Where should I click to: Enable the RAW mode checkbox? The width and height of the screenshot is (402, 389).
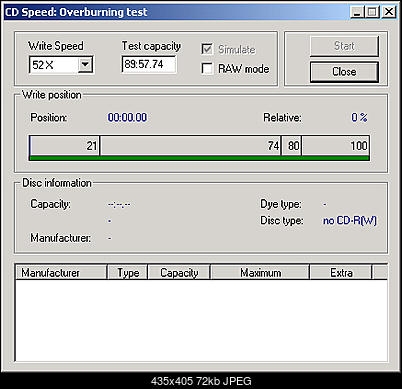pos(207,69)
